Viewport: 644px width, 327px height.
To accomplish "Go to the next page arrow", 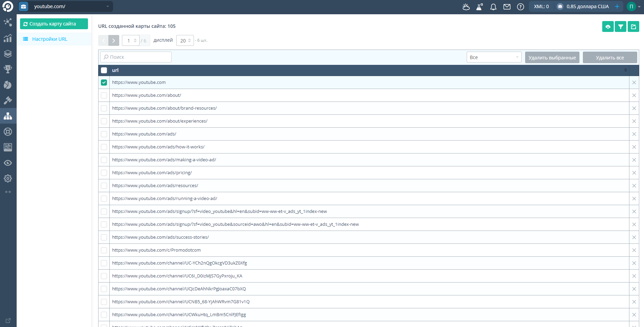I will [114, 40].
